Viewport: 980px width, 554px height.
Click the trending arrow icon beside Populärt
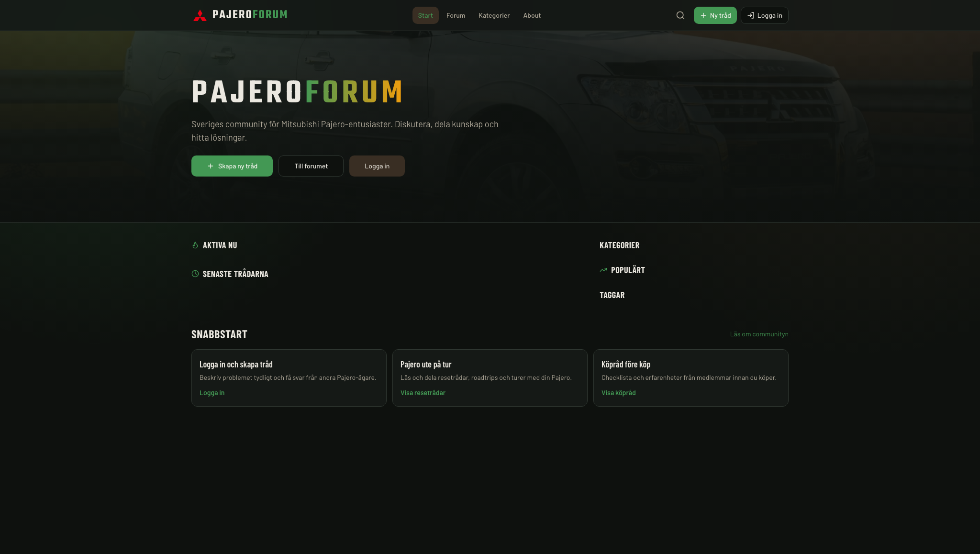pyautogui.click(x=603, y=270)
